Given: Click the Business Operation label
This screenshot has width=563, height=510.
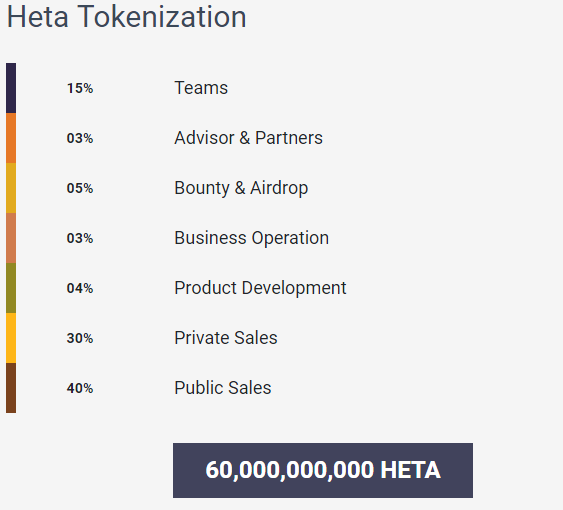Looking at the screenshot, I should [x=252, y=238].
